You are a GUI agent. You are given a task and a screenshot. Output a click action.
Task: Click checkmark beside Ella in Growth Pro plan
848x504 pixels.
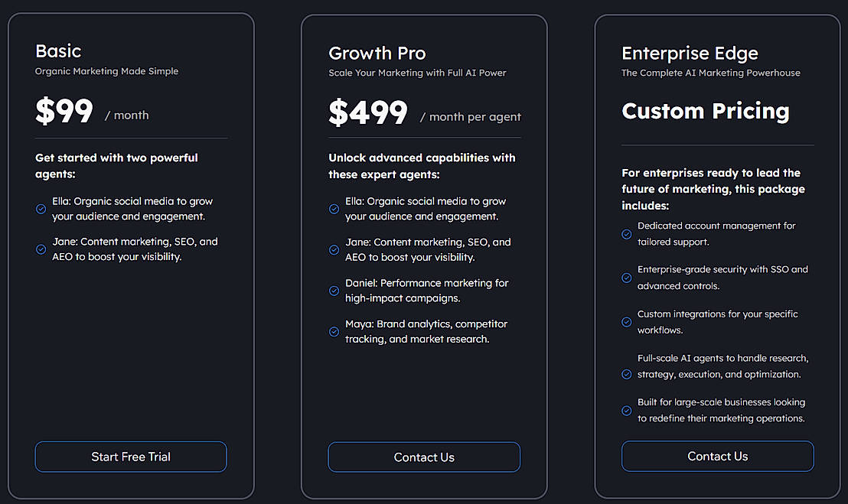[x=334, y=209]
